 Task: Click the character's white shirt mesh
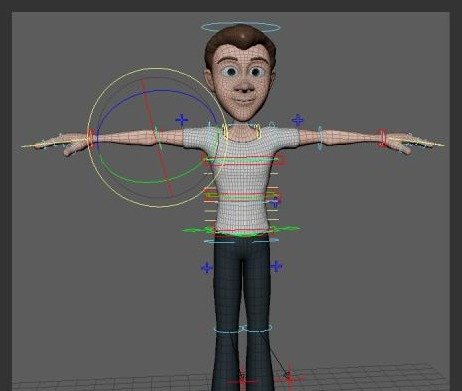pos(242,177)
